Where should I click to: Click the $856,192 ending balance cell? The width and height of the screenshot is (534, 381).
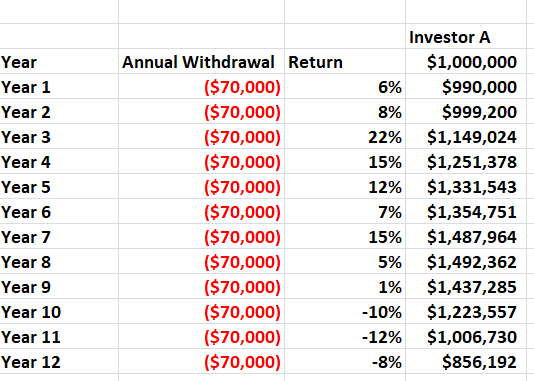(x=466, y=361)
